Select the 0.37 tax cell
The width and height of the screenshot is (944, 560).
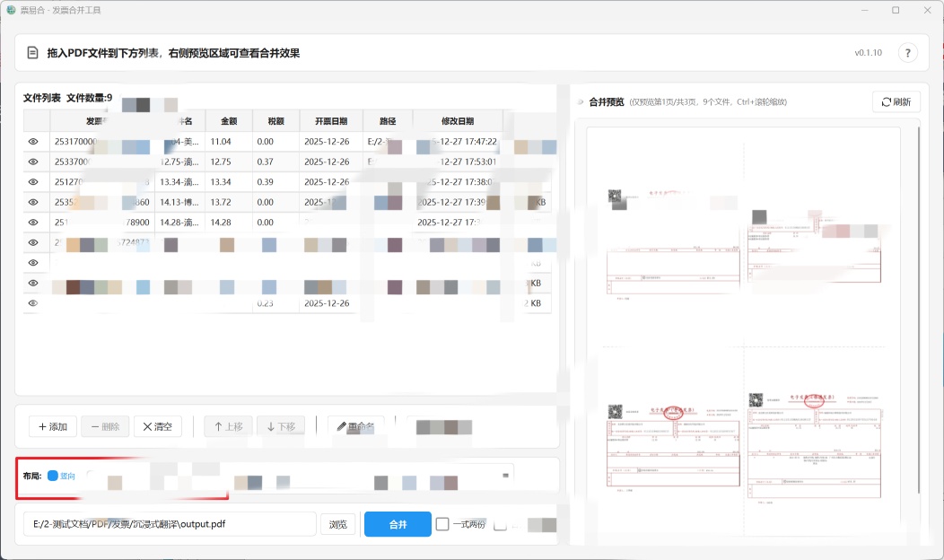click(275, 162)
